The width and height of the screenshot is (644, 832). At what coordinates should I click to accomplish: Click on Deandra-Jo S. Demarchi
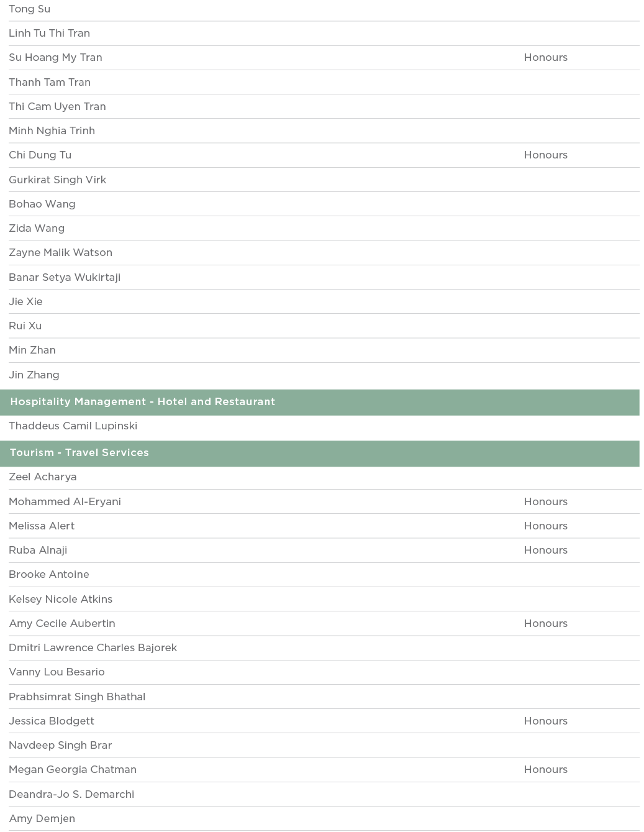(71, 795)
